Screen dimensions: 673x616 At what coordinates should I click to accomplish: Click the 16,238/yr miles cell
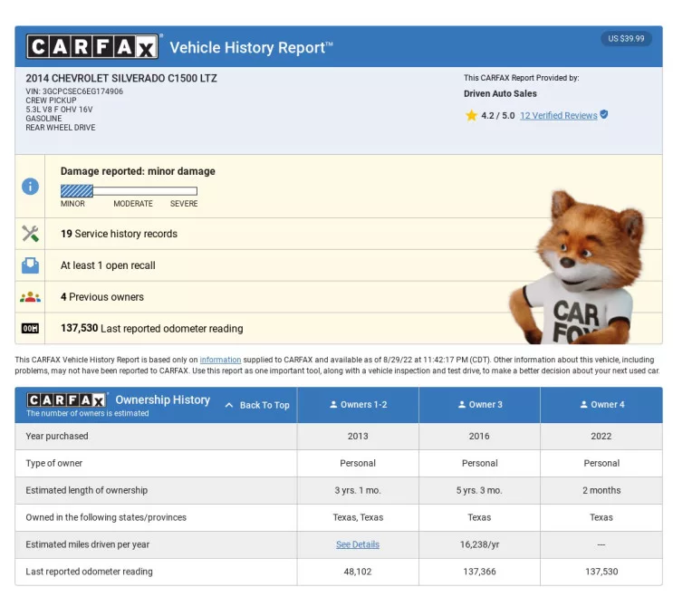point(479,544)
